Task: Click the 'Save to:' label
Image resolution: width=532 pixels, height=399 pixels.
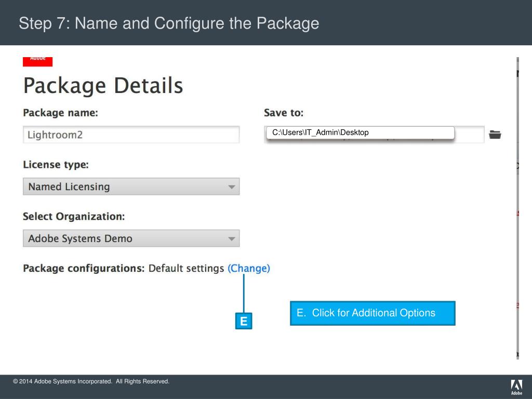Action: (x=283, y=113)
